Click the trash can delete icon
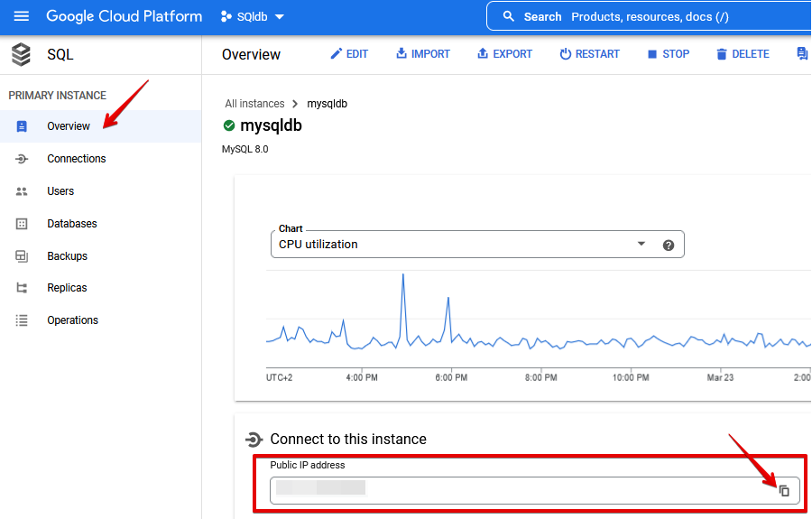The height and width of the screenshot is (519, 812). point(722,54)
